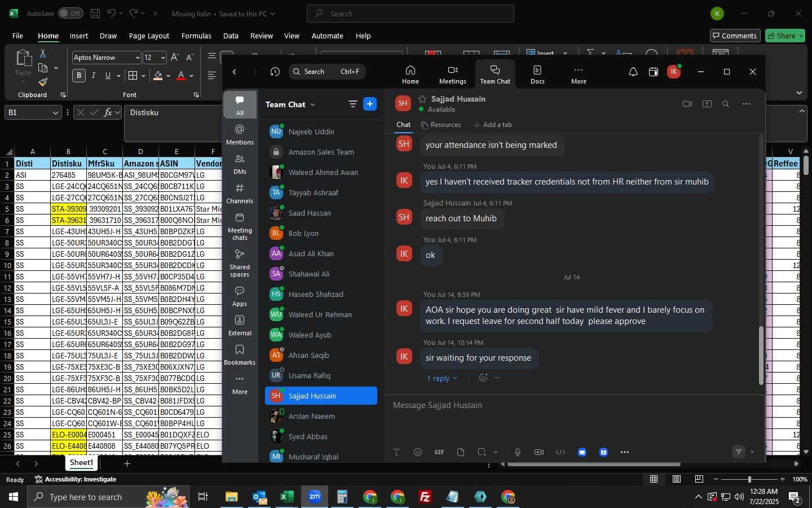Open the Comments pane in Excel
This screenshot has height=508, width=812.
tap(735, 36)
